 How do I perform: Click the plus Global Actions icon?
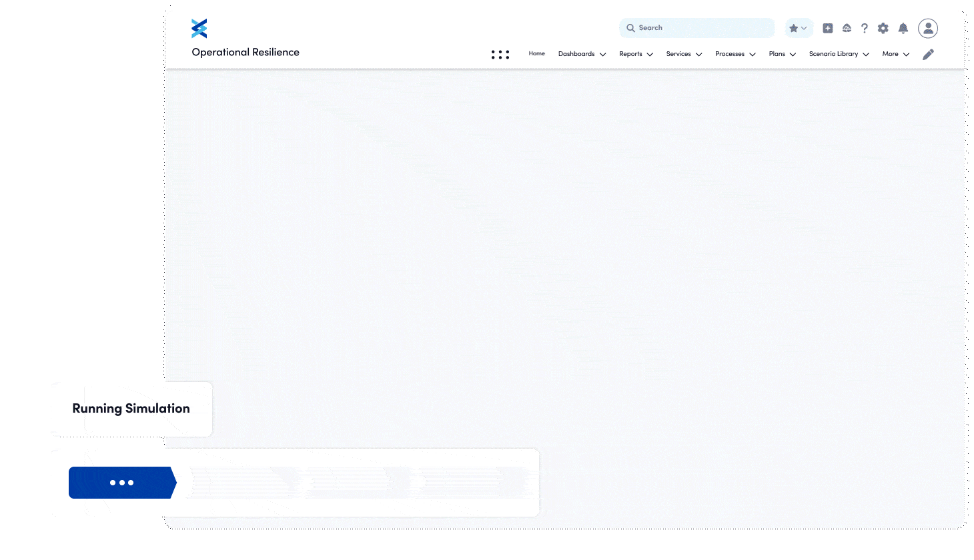coord(827,28)
